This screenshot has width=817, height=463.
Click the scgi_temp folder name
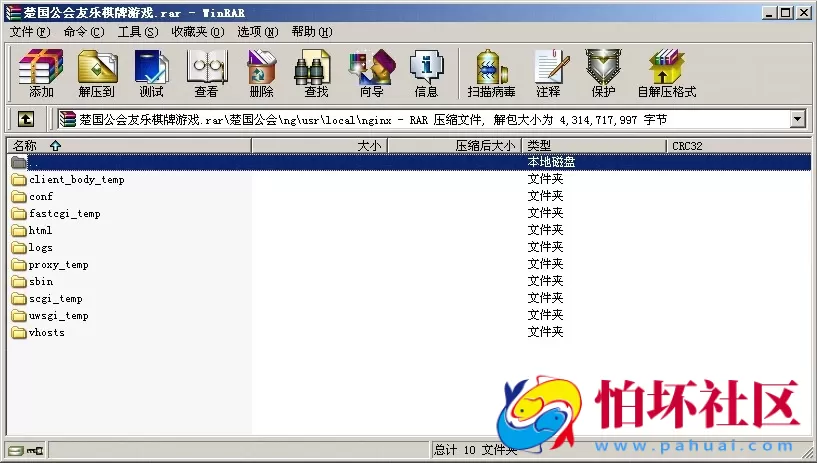tap(56, 299)
